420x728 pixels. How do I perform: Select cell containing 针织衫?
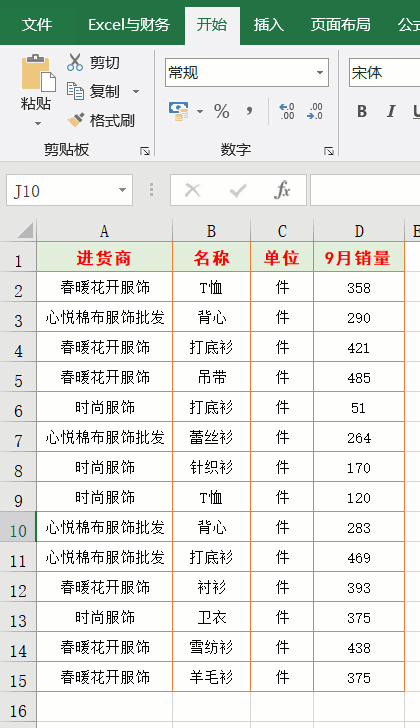point(211,467)
